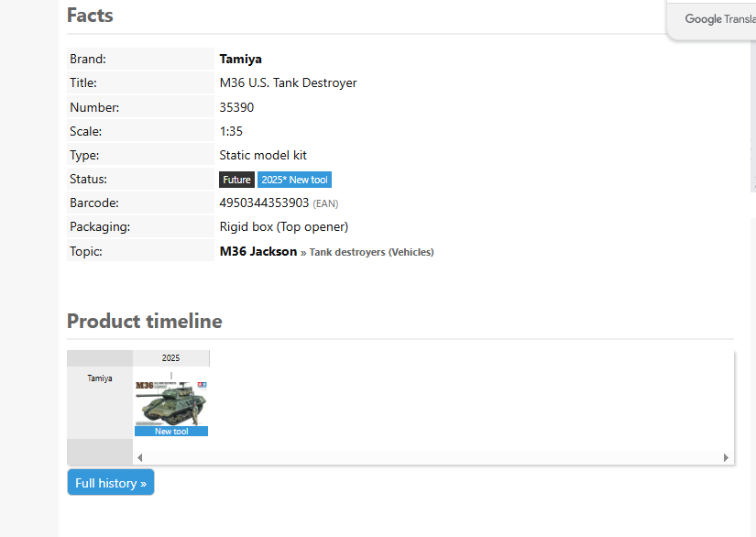Click the Brand: field label
756x537 pixels.
tap(88, 59)
